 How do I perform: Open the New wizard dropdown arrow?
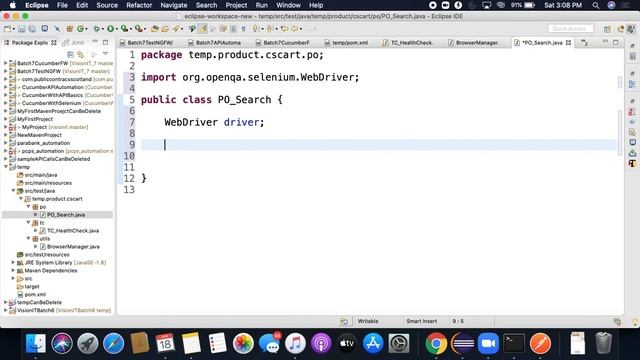13,29
